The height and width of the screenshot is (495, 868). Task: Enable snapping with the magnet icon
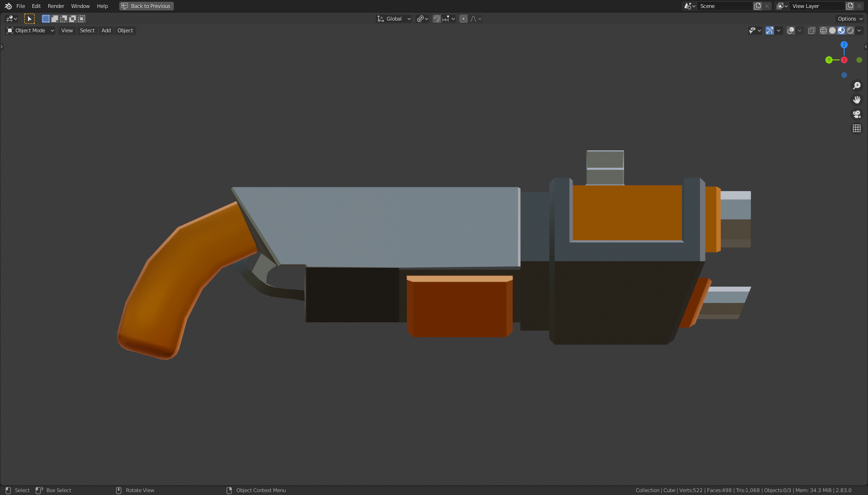pyautogui.click(x=436, y=19)
